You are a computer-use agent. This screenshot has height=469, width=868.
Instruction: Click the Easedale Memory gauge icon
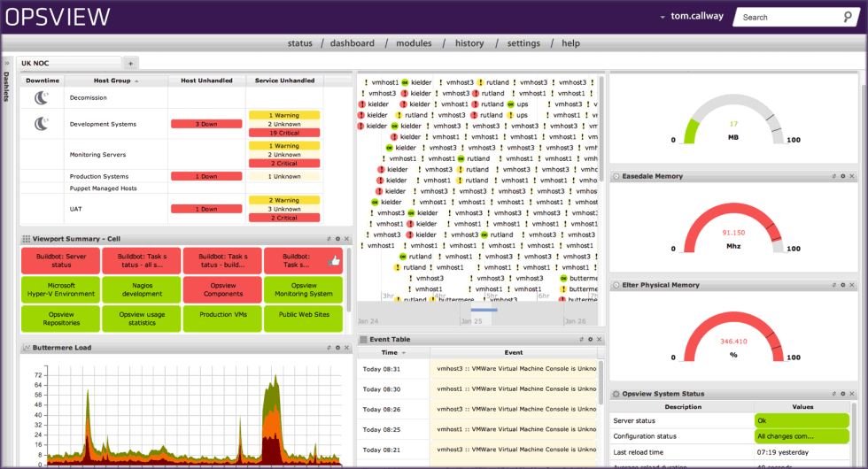616,176
